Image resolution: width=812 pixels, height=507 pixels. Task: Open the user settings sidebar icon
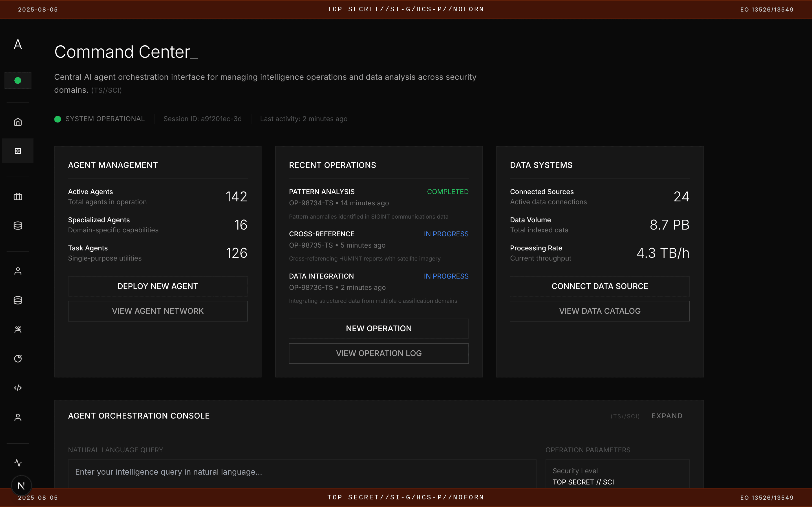(18, 417)
